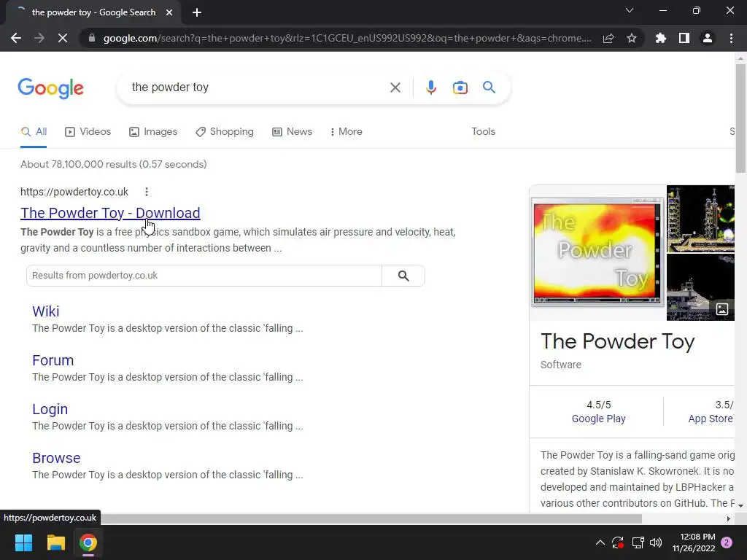The height and width of the screenshot is (560, 747).
Task: Open the Windows Start button
Action: [x=23, y=542]
